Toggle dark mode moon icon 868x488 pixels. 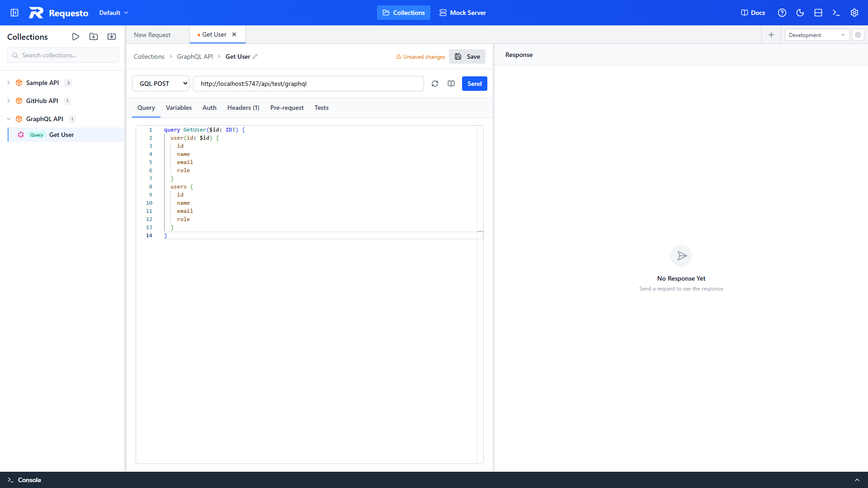click(x=800, y=13)
